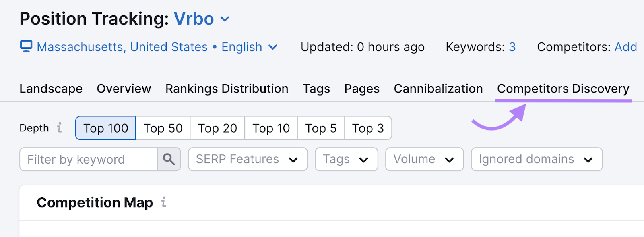Viewport: 644px width, 237px height.
Task: Select the Top 100 depth option
Action: coord(105,128)
